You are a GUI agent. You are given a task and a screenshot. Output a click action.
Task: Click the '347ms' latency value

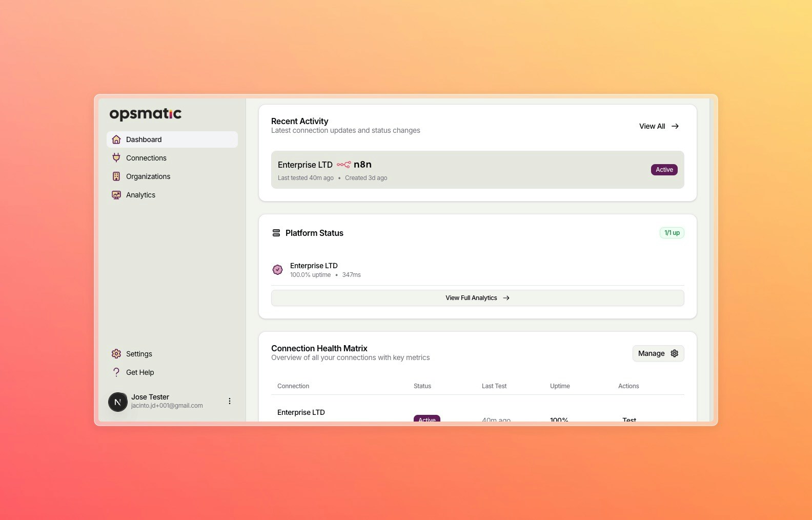[352, 275]
